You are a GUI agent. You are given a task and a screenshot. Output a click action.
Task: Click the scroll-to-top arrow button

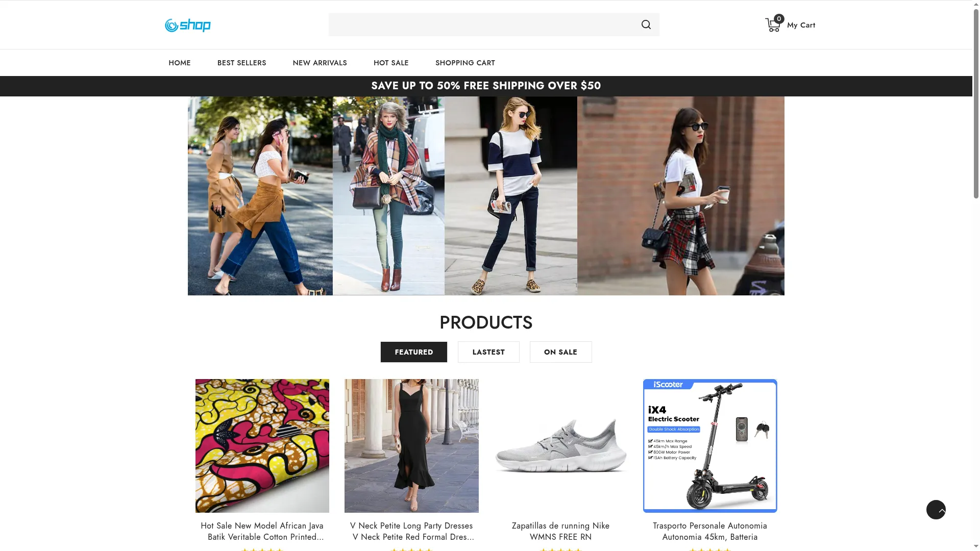click(x=936, y=509)
